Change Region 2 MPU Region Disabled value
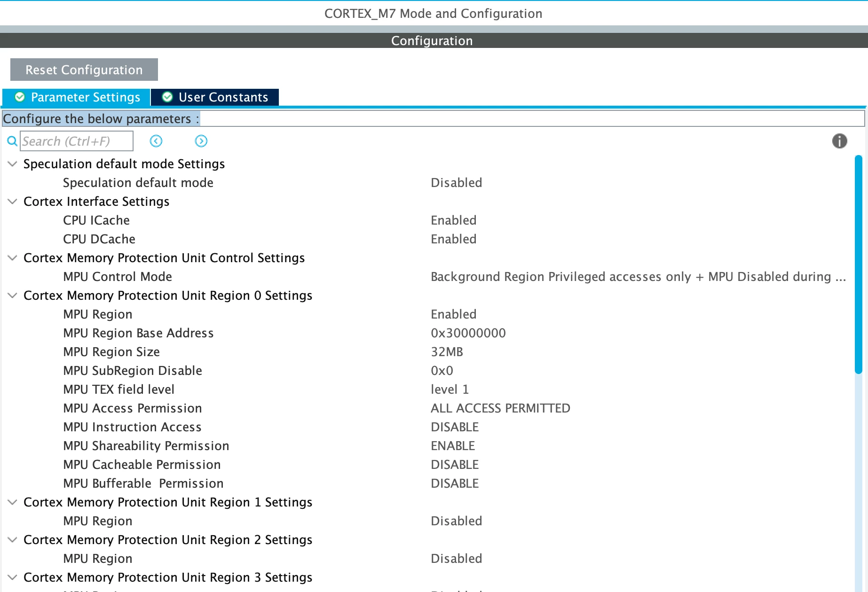The height and width of the screenshot is (592, 868). [x=457, y=559]
